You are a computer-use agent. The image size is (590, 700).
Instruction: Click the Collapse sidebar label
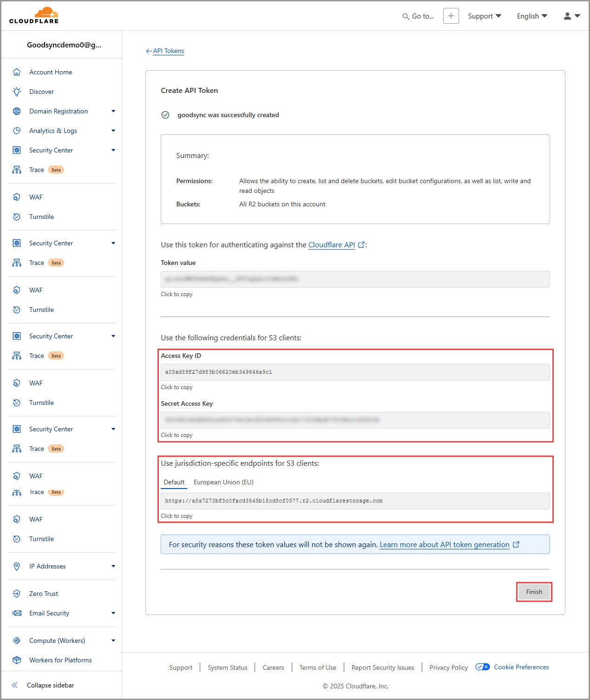50,685
